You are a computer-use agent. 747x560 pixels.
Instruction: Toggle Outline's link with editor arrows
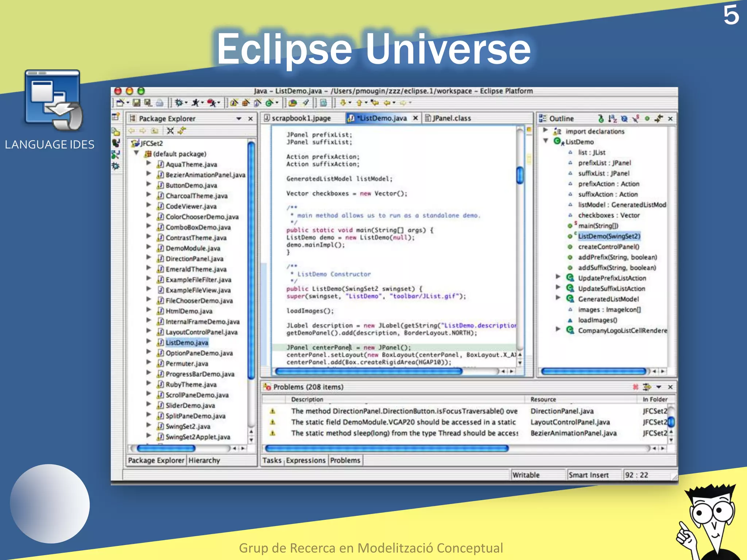tap(659, 119)
